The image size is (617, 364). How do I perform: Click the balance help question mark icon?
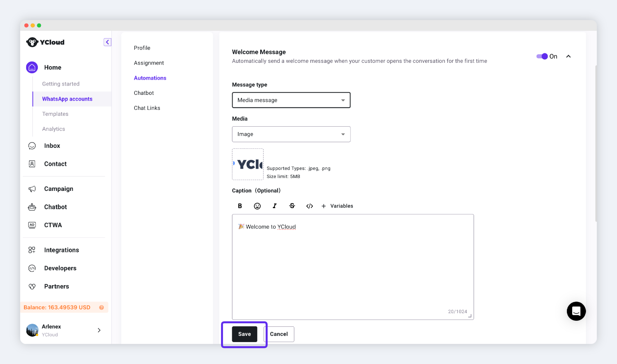[101, 307]
